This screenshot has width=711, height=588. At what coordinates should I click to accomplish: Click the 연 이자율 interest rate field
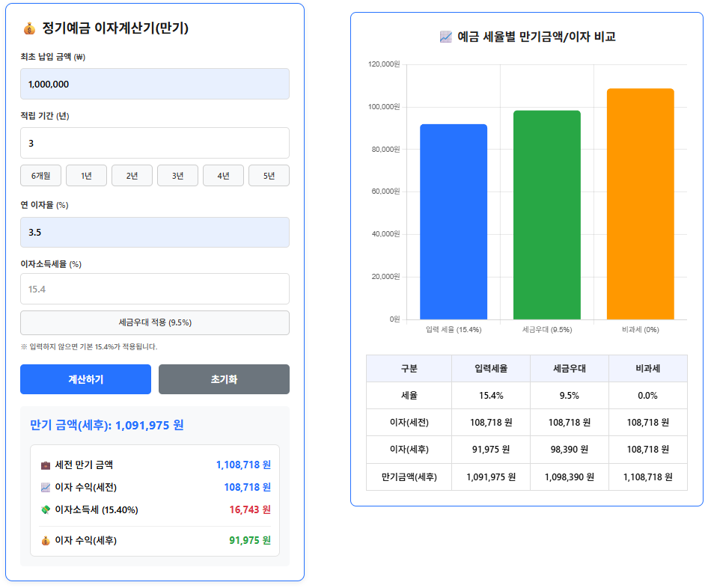click(154, 233)
